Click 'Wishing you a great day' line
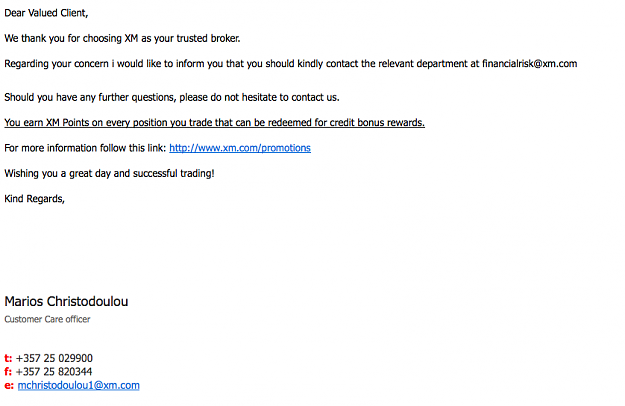 click(109, 174)
